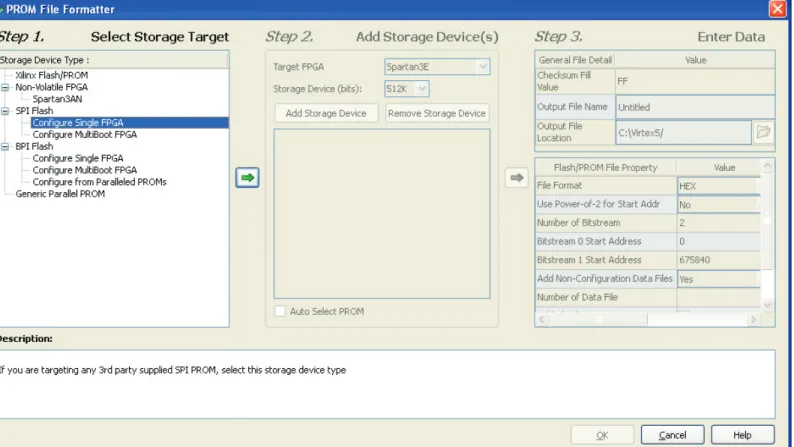The height and width of the screenshot is (447, 794).
Task: Open the Use Power-of-2 for Start Addr dropdown
Action: pos(719,205)
